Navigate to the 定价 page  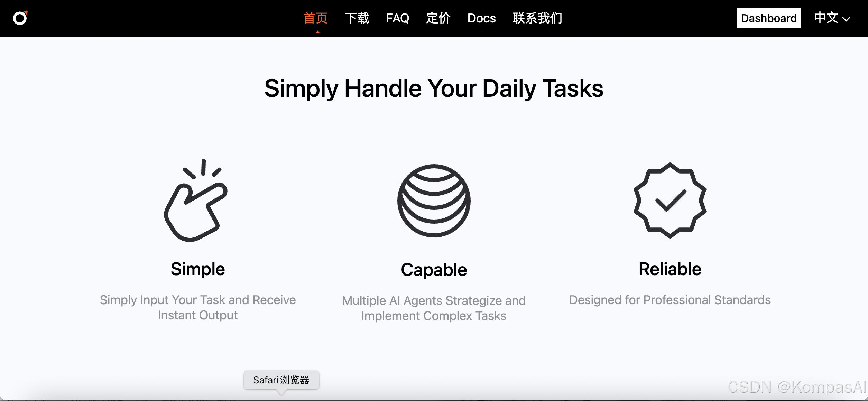tap(438, 18)
